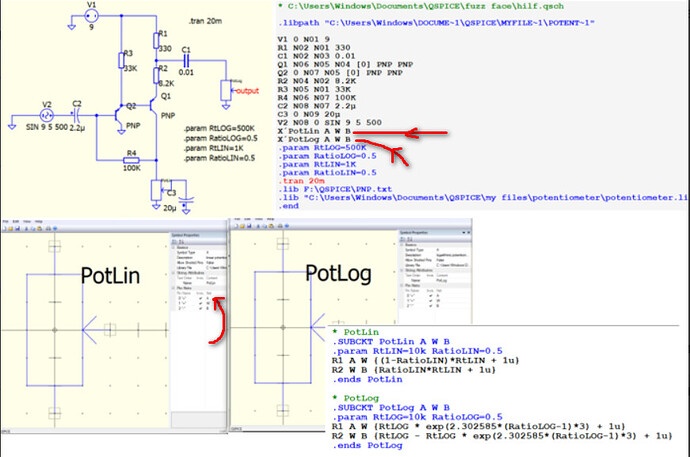This screenshot has width=690, height=457.
Task: Click Open folder icon in PotLin window
Action: tap(11, 229)
